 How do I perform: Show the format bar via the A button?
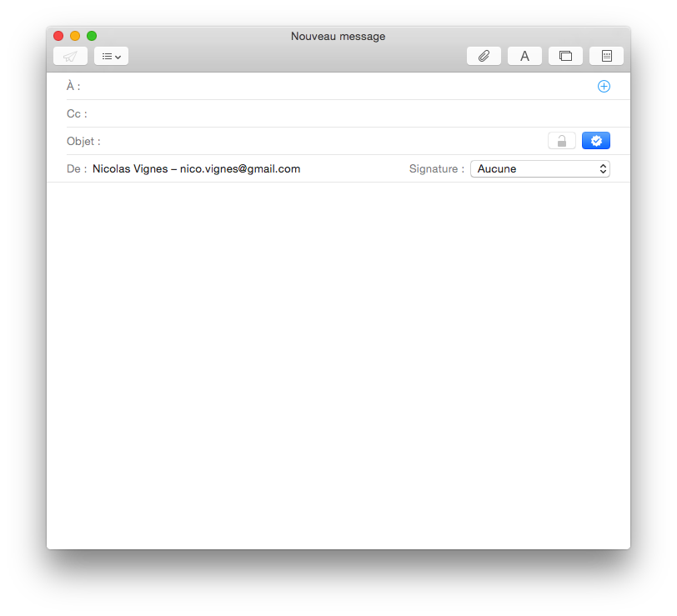tap(524, 56)
